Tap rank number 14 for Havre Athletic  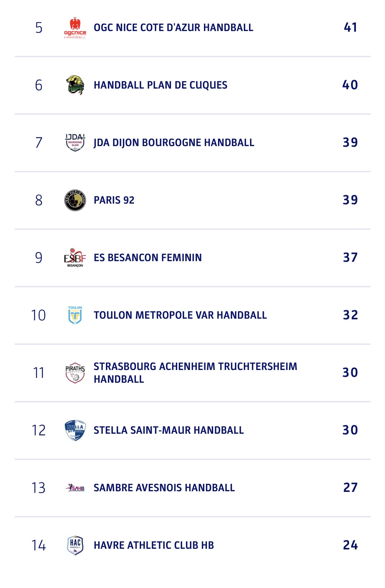(x=39, y=545)
